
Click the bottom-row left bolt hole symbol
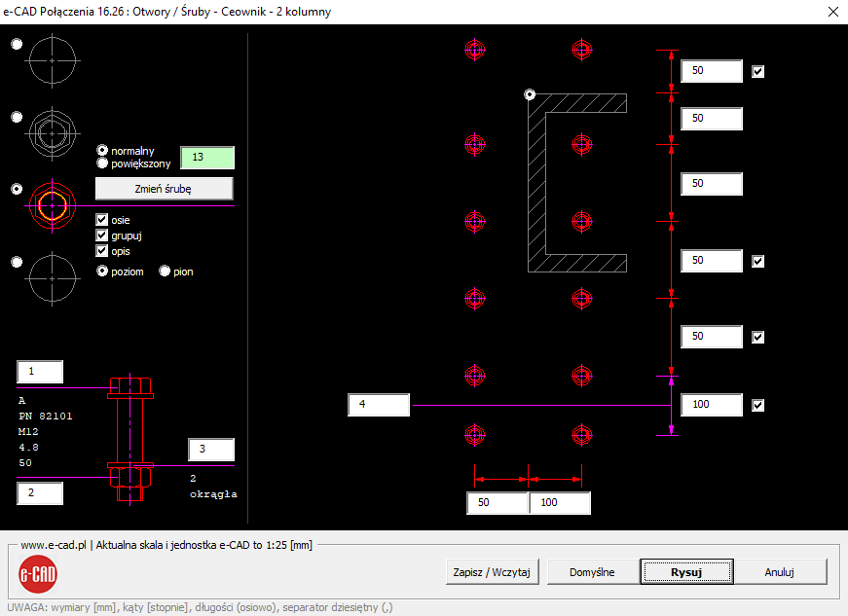[475, 435]
